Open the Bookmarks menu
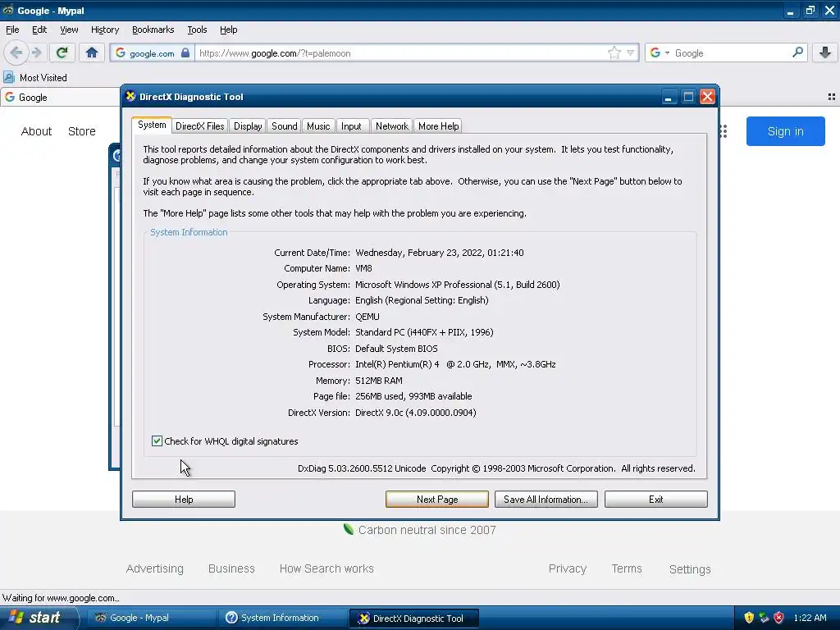Viewport: 840px width, 630px height. [x=153, y=30]
